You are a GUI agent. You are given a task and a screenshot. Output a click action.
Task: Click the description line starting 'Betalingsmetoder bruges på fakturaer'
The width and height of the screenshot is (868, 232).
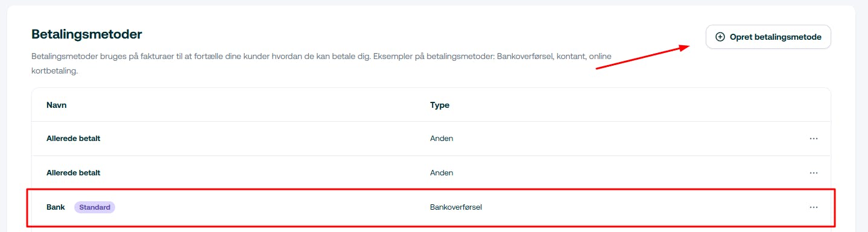click(322, 57)
